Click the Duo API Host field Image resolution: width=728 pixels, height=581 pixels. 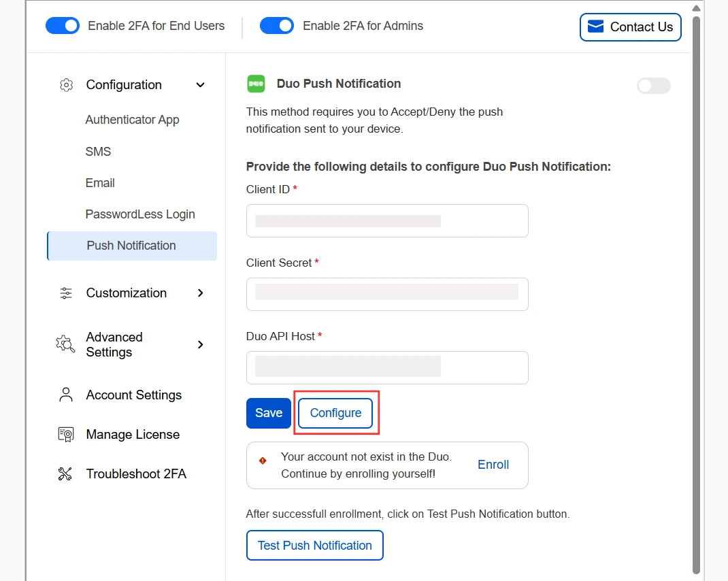[387, 367]
